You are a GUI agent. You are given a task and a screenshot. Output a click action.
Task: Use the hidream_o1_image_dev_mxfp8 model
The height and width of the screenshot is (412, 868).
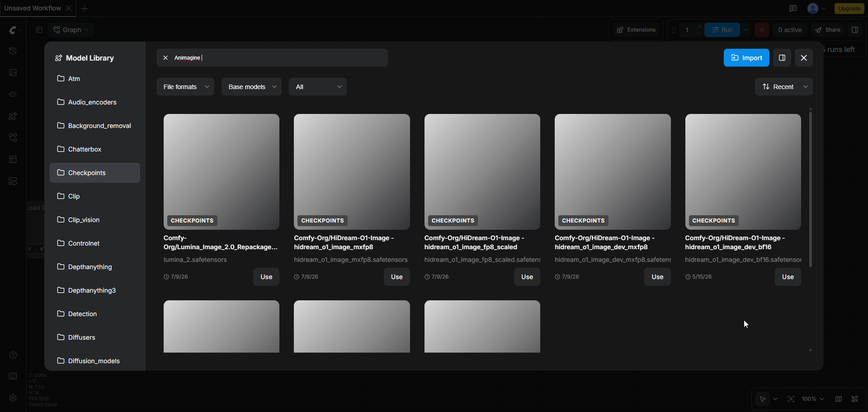point(658,277)
